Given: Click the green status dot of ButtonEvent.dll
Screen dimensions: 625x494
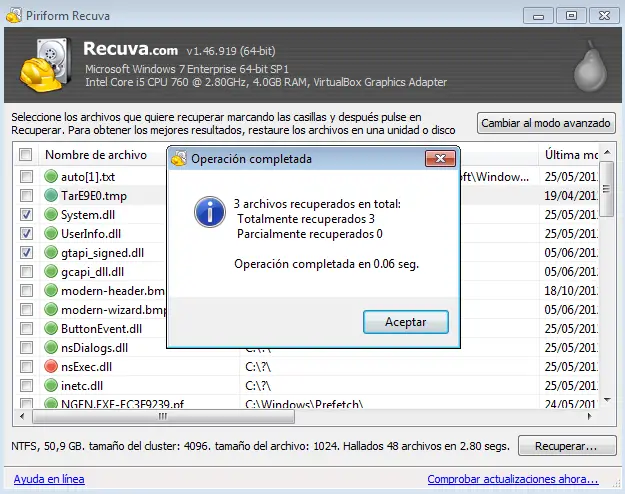Looking at the screenshot, I should click(x=51, y=329).
